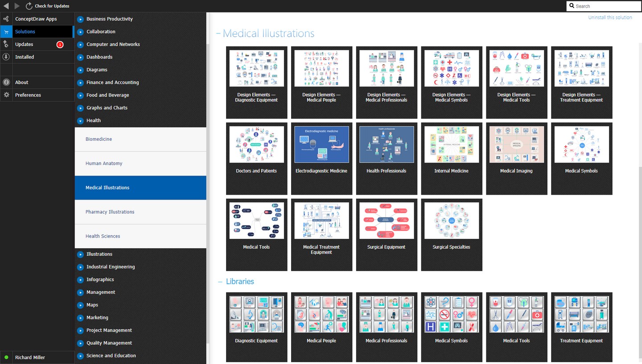
Task: Expand the Quality Management category
Action: pyautogui.click(x=80, y=344)
